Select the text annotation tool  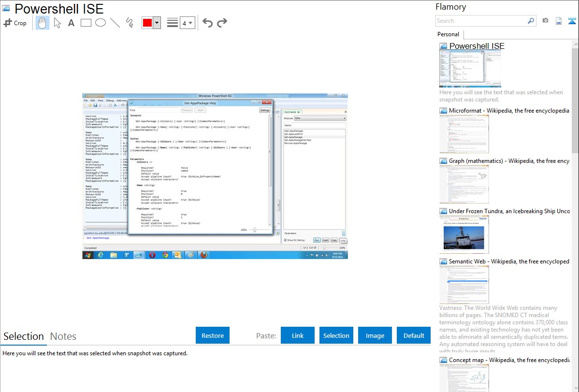(x=71, y=23)
